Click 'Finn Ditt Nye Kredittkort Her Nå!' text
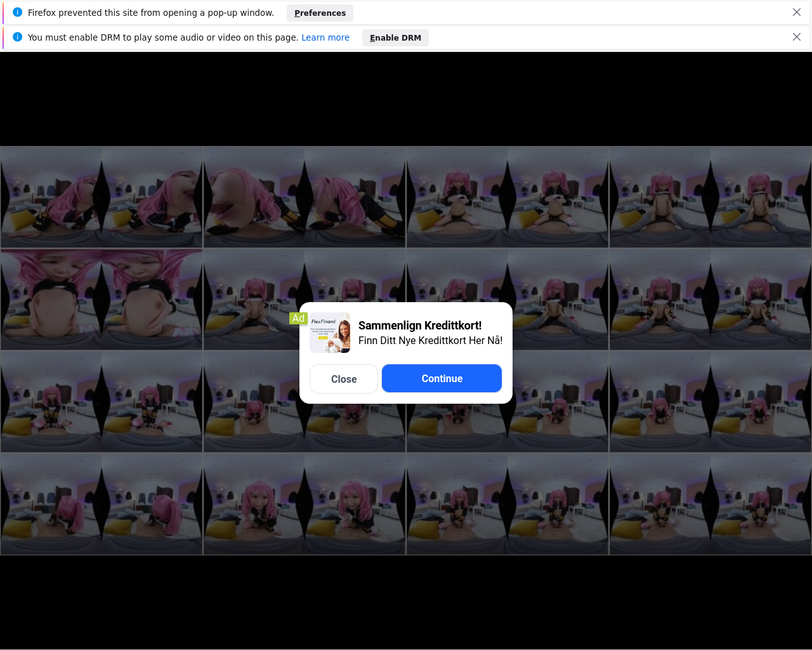This screenshot has height=650, width=812. point(430,341)
